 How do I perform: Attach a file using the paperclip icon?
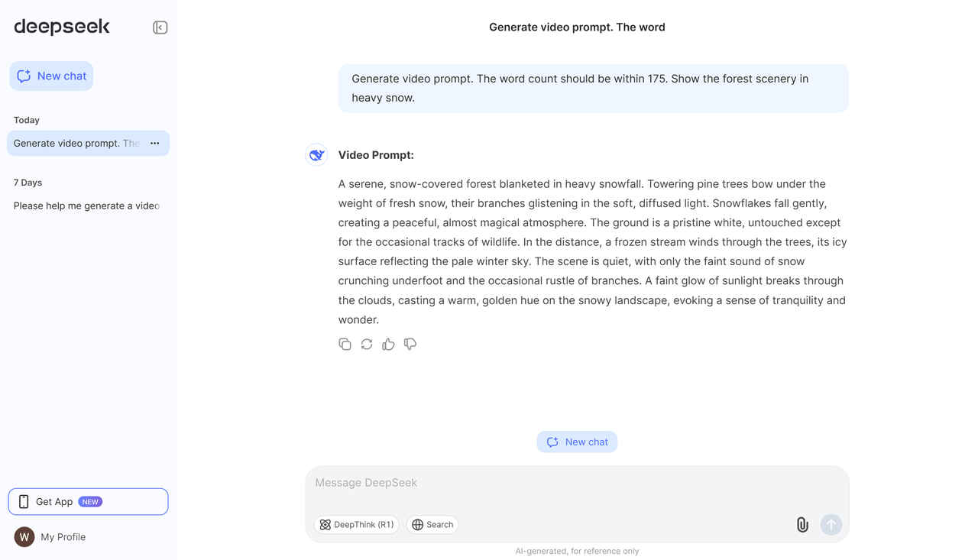click(802, 525)
